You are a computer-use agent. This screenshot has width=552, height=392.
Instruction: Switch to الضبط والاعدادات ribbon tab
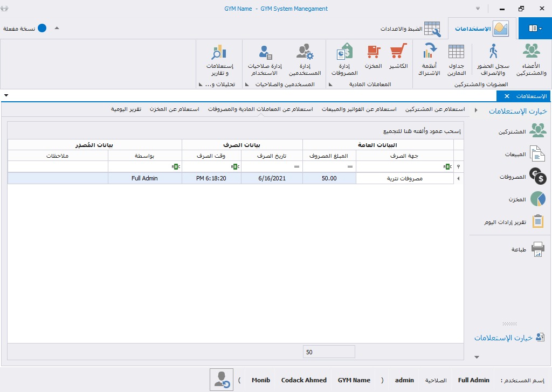tap(410, 29)
